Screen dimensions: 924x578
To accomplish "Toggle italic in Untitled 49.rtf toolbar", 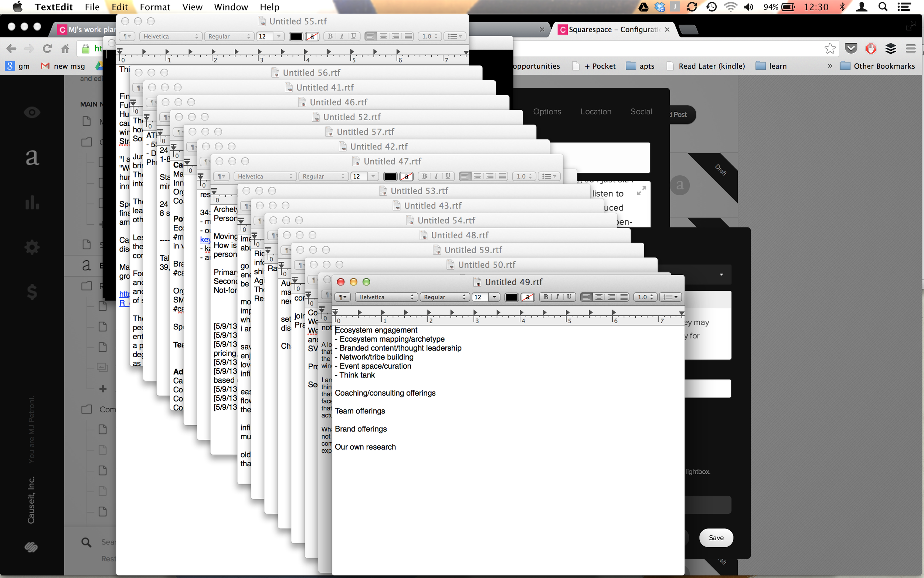I will click(557, 297).
